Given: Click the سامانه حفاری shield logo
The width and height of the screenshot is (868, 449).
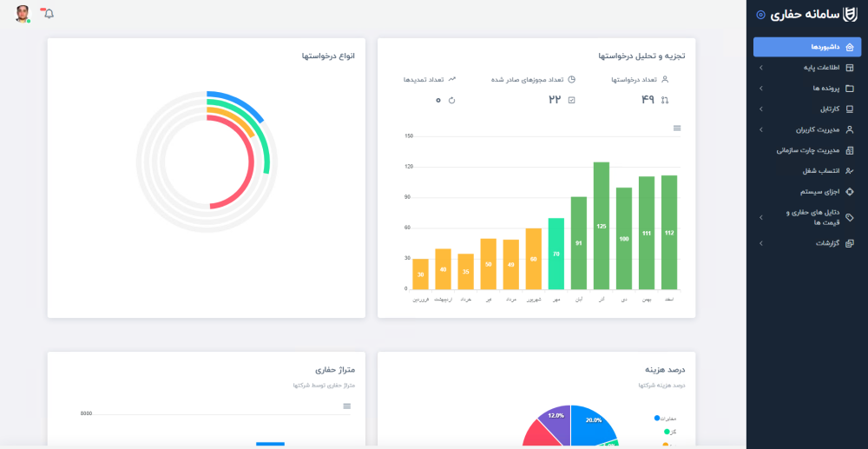Looking at the screenshot, I should click(850, 15).
